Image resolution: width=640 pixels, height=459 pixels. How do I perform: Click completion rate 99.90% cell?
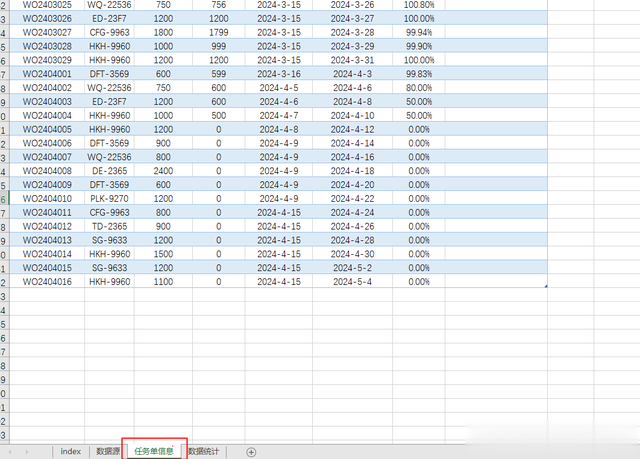point(419,46)
